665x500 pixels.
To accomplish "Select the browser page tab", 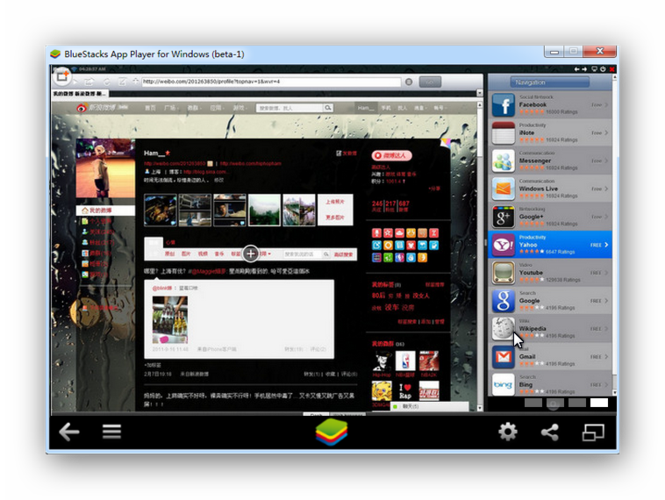I will (80, 93).
